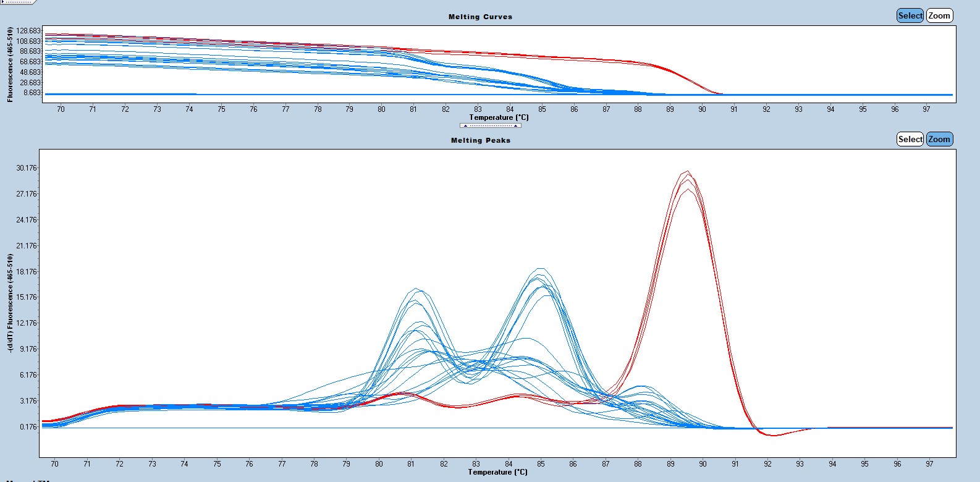Select the tall red peak apex near 89.5°C
This screenshot has width=980, height=482.
687,172
